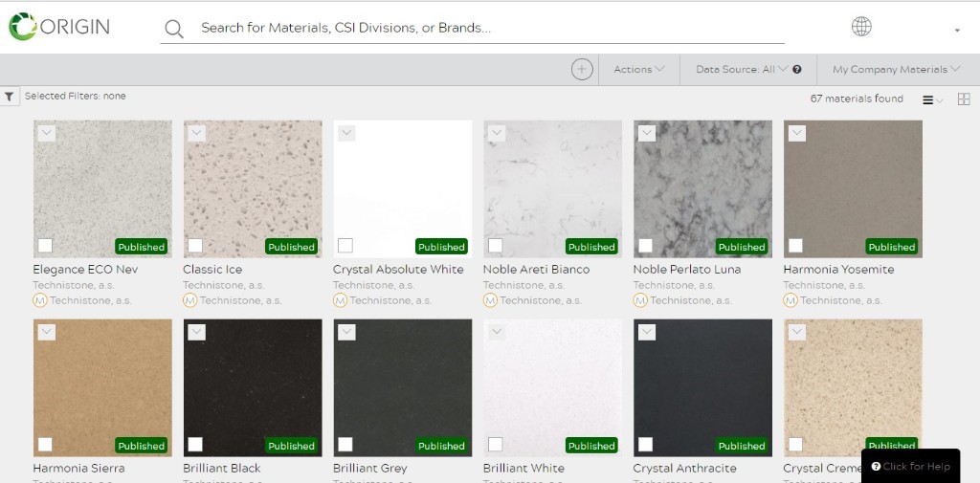This screenshot has height=483, width=980.
Task: Open the Brilliant Black swatch image
Action: [253, 387]
